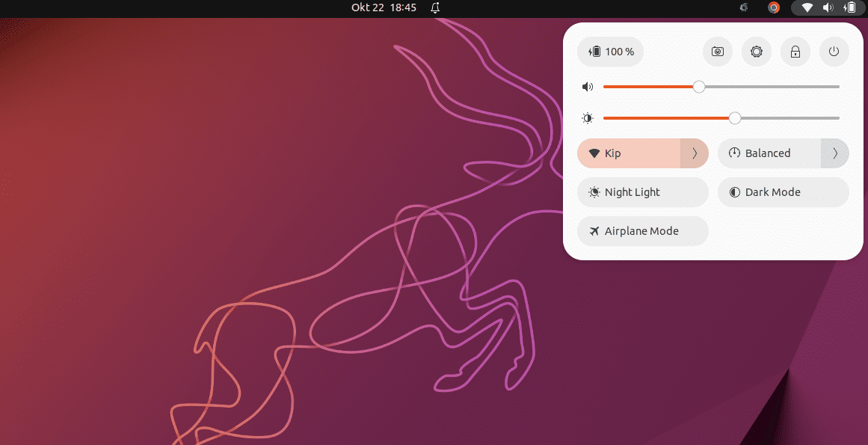Viewport: 868px width, 445px height.
Task: Enable Dark Mode
Action: 784,192
